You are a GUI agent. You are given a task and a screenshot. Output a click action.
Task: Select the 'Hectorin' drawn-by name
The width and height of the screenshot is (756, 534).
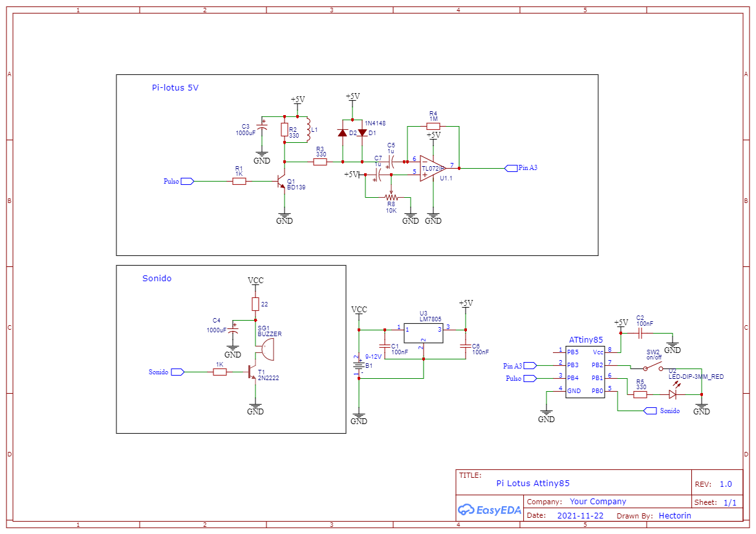(675, 515)
